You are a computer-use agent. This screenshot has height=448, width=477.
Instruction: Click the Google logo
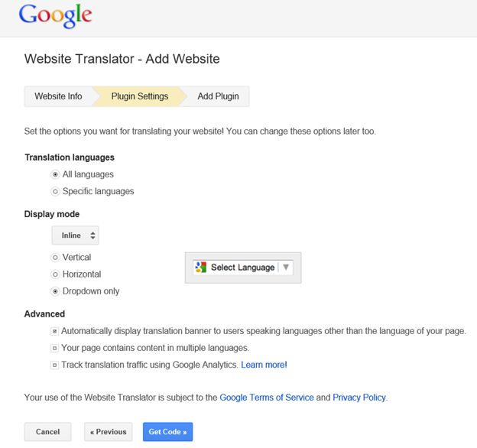pos(55,15)
